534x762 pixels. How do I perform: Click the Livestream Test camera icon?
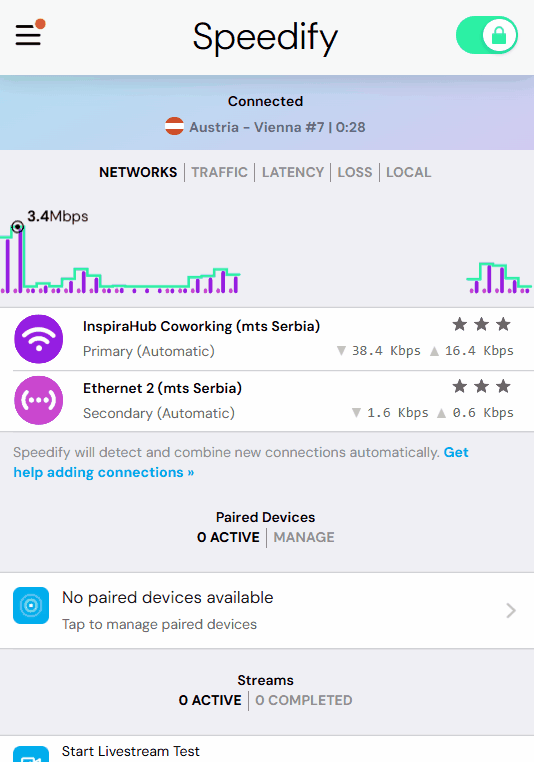tap(31, 754)
